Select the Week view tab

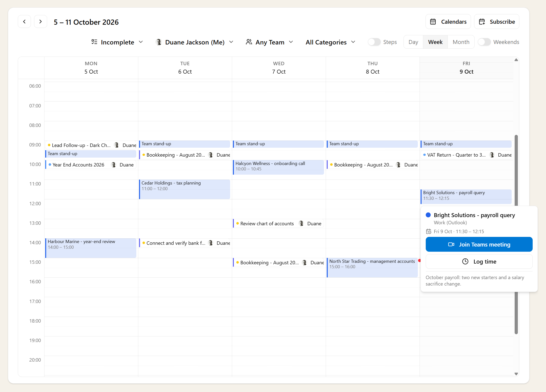(435, 42)
